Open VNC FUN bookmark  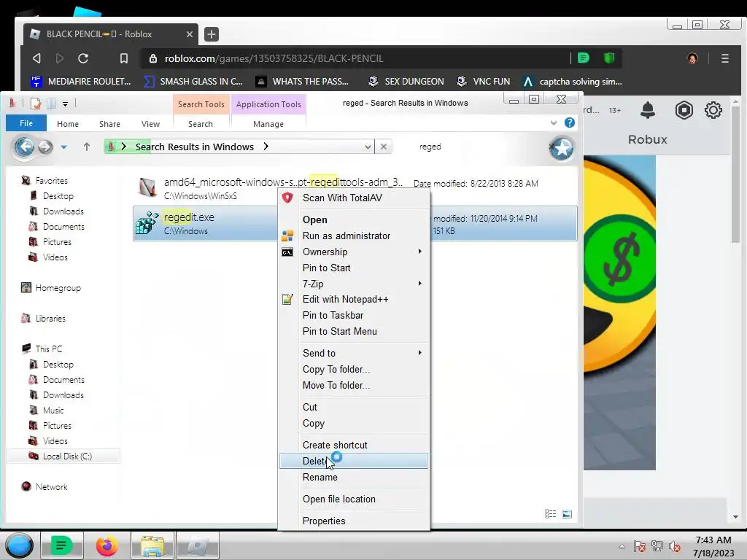483,82
